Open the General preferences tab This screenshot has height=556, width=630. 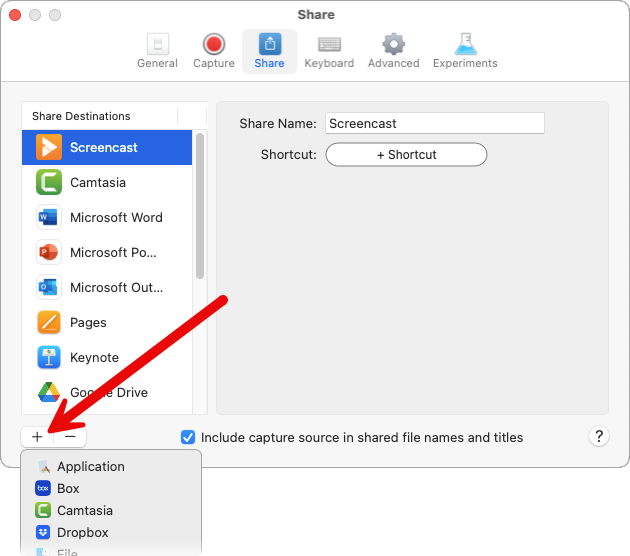click(157, 51)
